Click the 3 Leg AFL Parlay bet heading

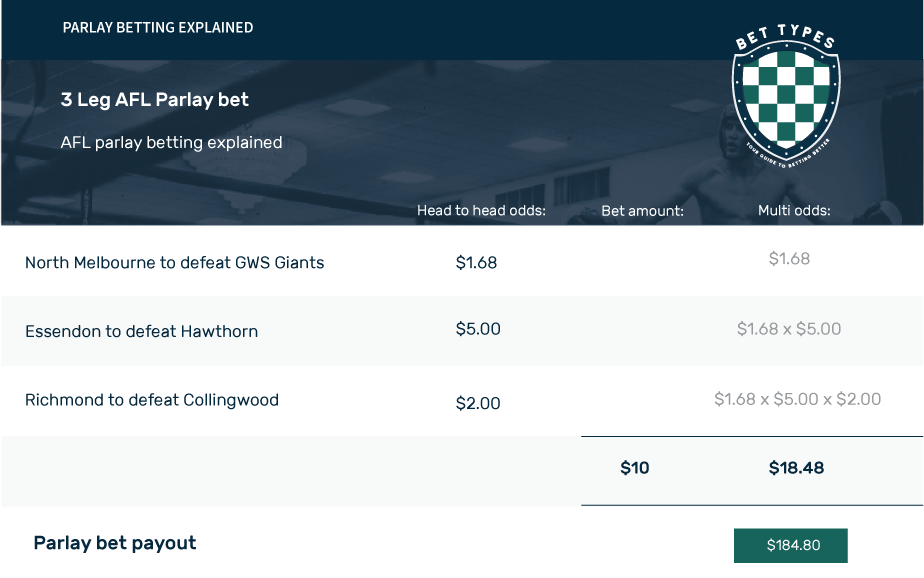coord(154,100)
